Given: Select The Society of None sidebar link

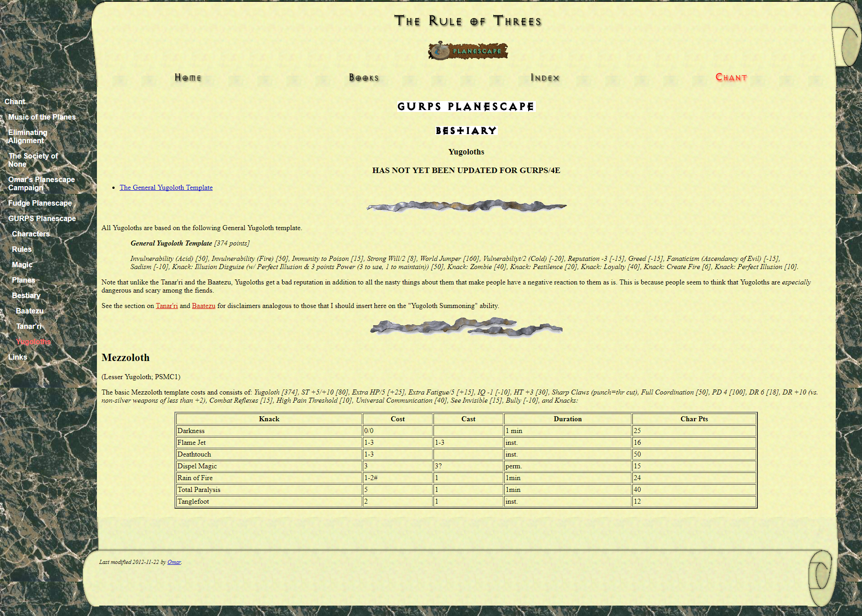Looking at the screenshot, I should [33, 160].
